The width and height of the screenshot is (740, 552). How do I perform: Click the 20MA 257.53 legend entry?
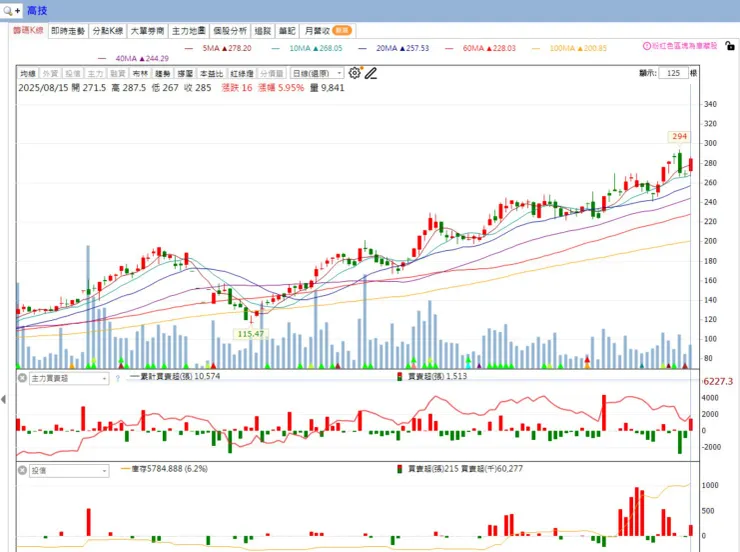(x=394, y=48)
